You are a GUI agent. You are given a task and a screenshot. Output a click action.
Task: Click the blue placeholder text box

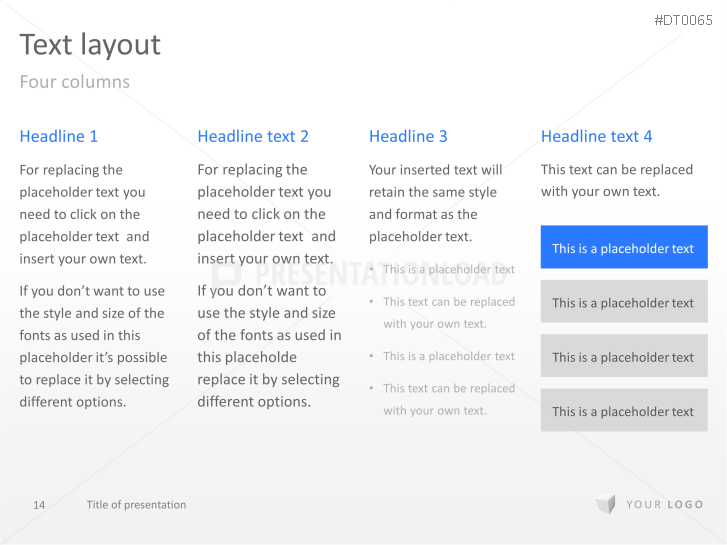click(x=624, y=247)
